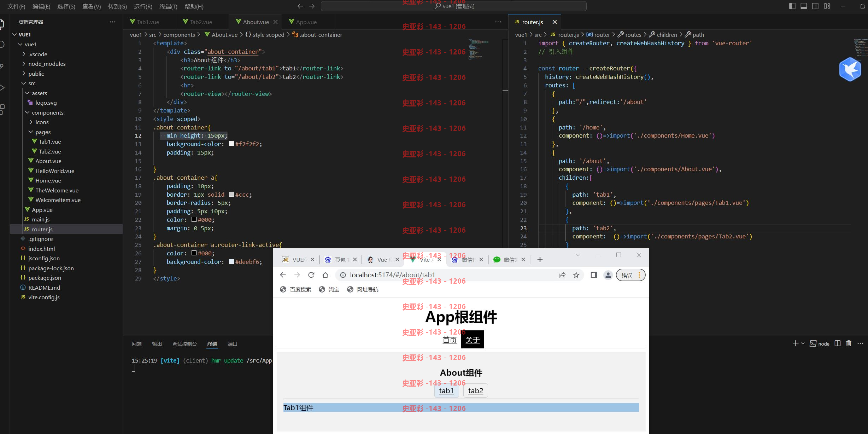Go back with the title bar arrow

tap(300, 6)
